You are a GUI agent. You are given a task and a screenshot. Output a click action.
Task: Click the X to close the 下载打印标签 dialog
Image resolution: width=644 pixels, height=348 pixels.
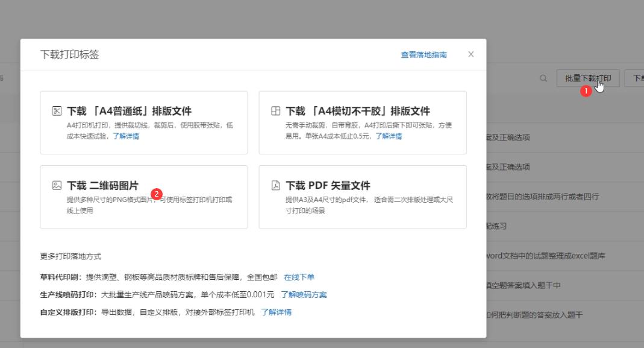coord(470,54)
